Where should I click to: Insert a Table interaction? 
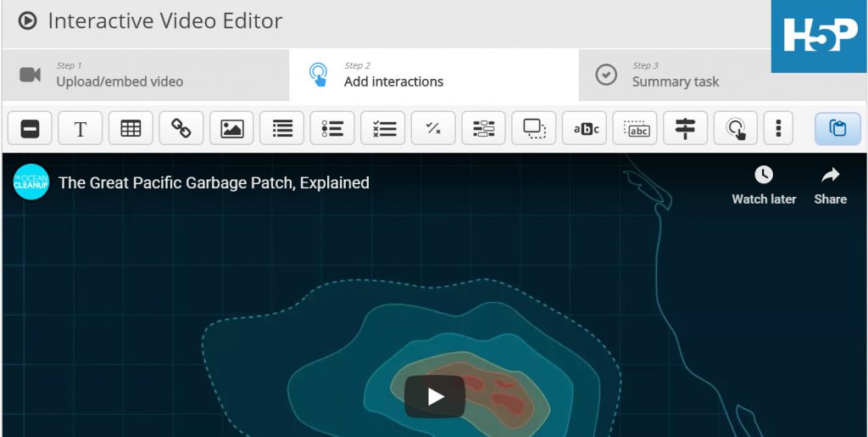131,128
